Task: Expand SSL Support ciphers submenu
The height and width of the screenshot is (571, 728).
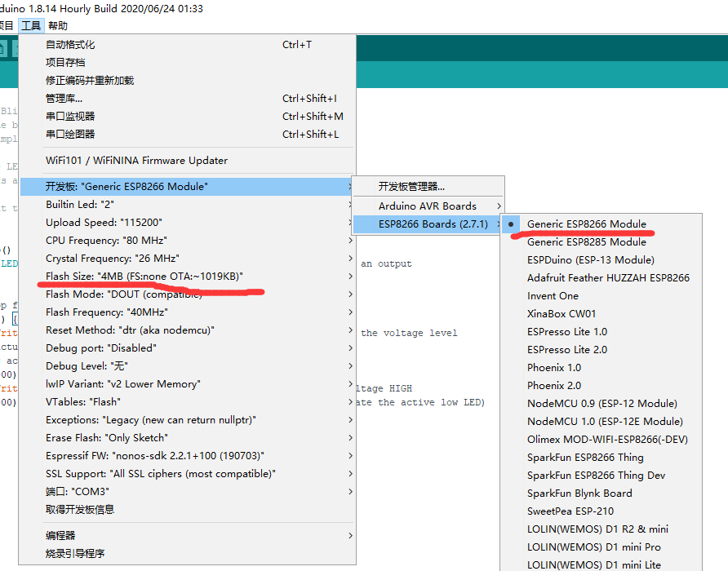Action: (188, 473)
